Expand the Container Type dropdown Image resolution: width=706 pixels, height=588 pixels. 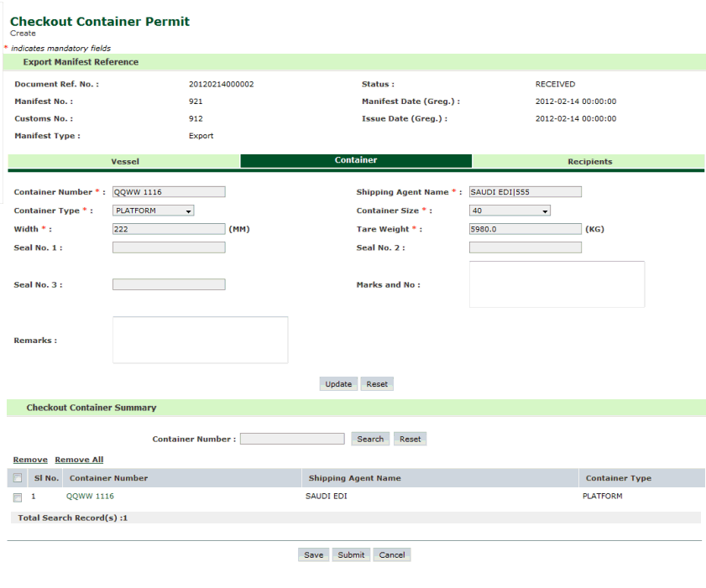tap(154, 211)
